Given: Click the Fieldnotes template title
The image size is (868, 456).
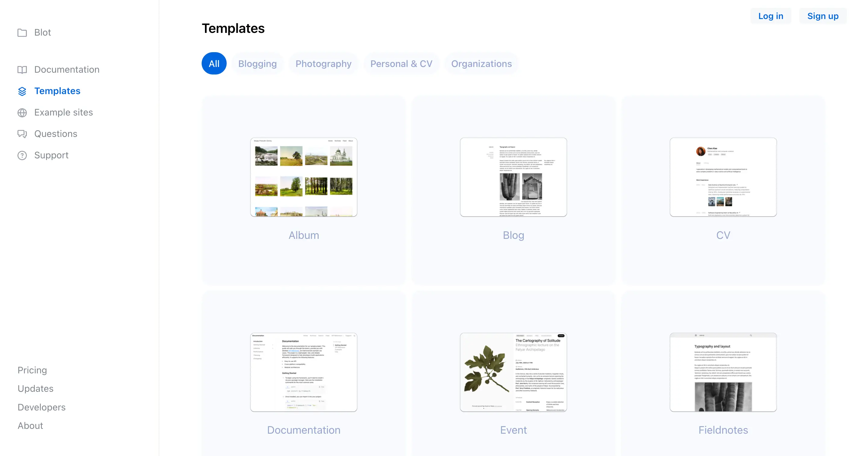Looking at the screenshot, I should click(723, 430).
